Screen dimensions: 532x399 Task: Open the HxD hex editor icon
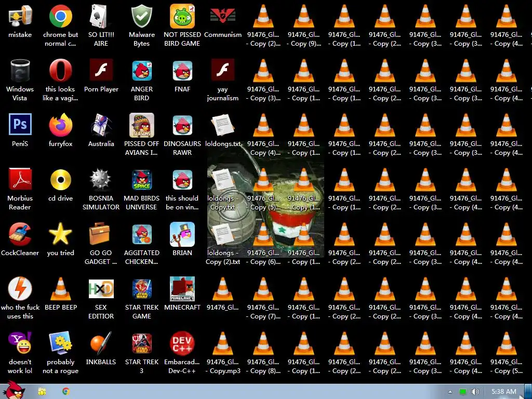point(101,289)
